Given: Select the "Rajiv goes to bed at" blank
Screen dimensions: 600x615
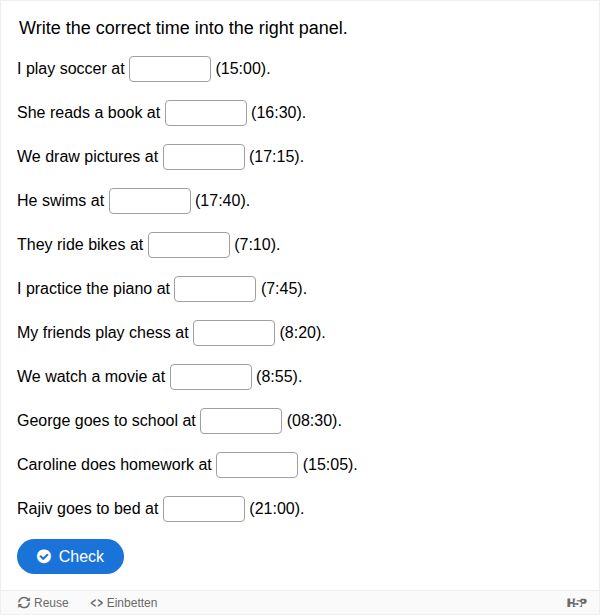Looking at the screenshot, I should 203,509.
